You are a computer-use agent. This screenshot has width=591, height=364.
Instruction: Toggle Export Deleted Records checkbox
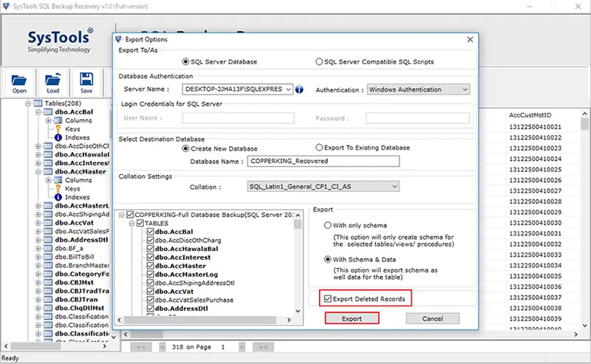click(327, 299)
